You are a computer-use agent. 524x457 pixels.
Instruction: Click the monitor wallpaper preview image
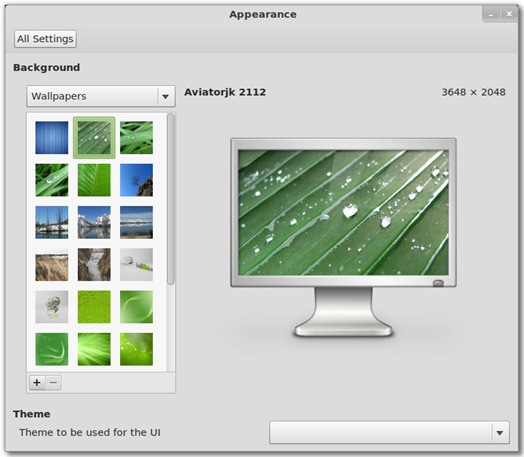tap(343, 213)
